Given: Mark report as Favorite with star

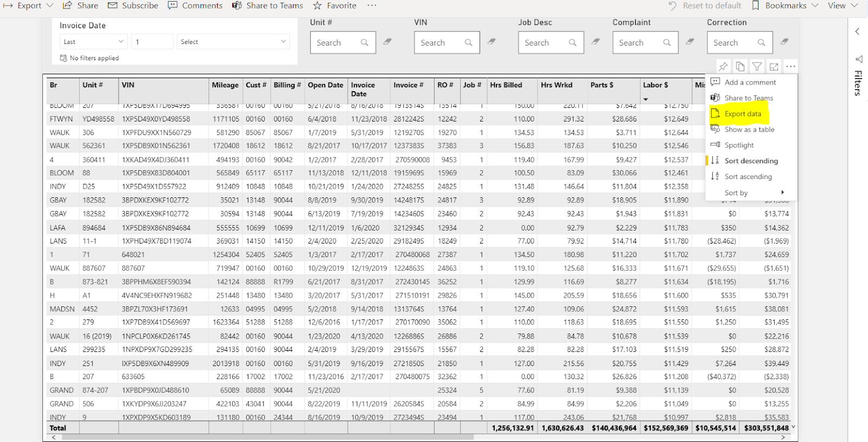Looking at the screenshot, I should [335, 5].
